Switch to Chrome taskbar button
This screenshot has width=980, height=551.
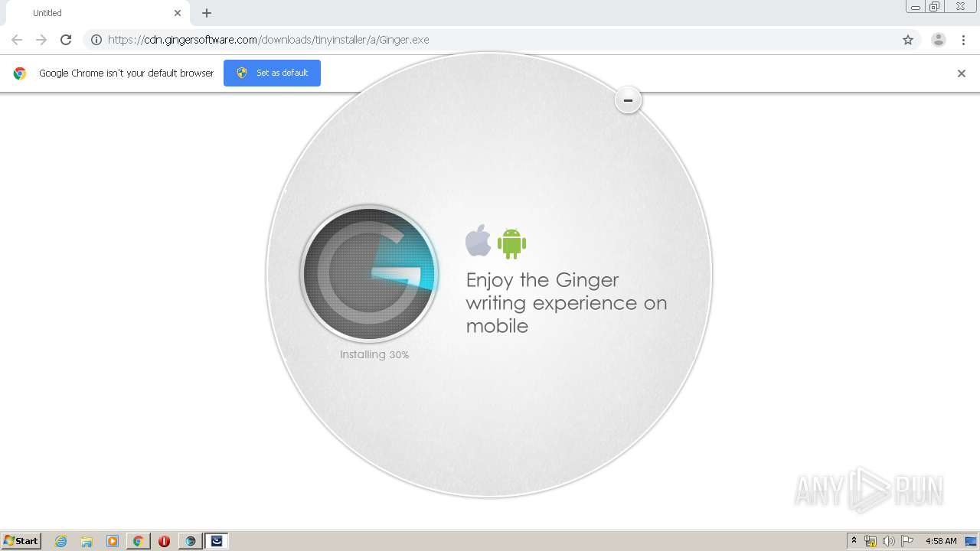139,541
